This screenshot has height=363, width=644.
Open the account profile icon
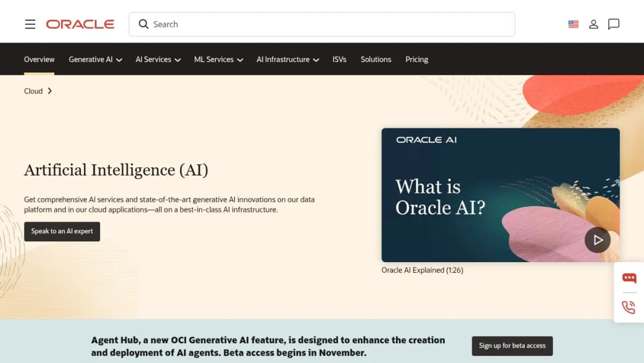(593, 24)
